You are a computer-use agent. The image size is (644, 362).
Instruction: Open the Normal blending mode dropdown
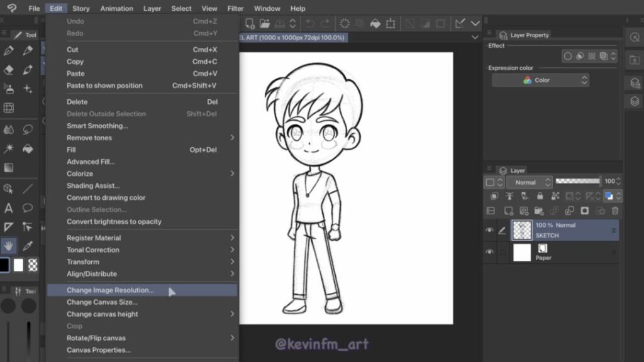coord(528,182)
